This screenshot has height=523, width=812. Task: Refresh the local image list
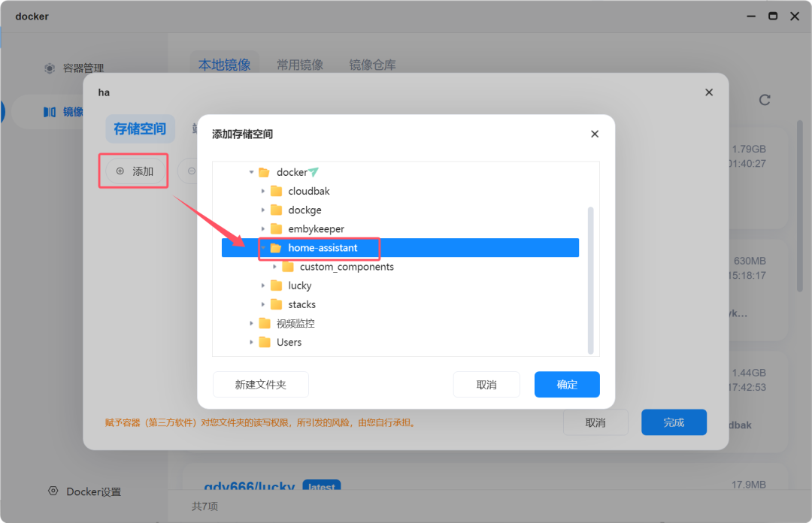765,100
